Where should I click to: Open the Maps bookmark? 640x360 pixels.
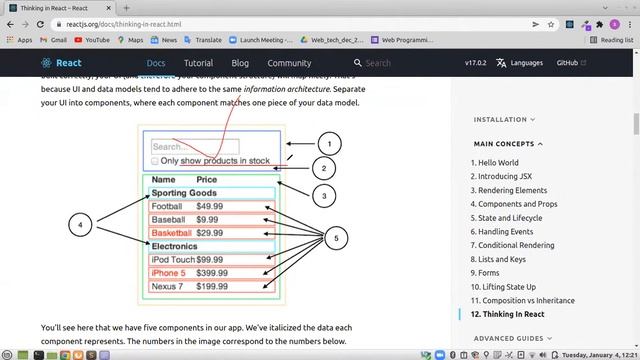(130, 40)
